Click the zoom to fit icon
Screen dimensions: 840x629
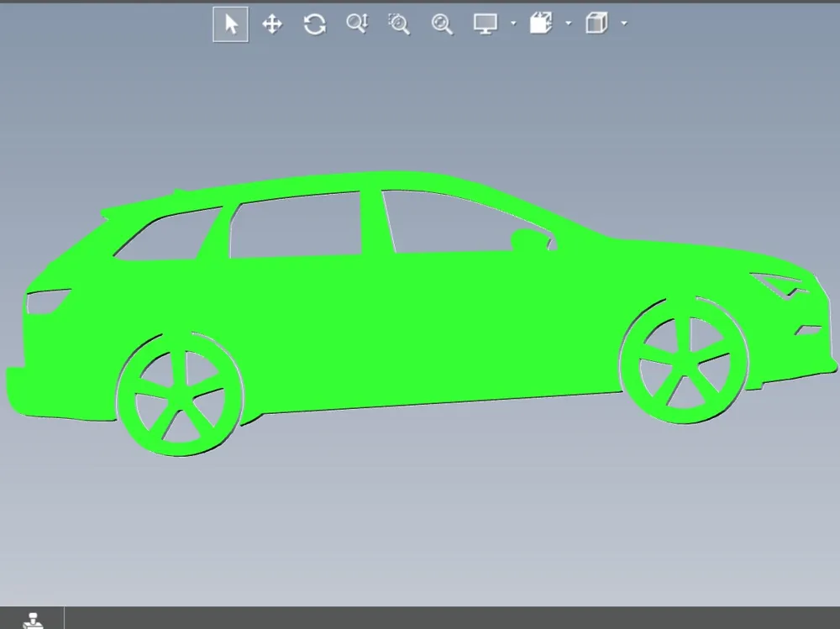pyautogui.click(x=442, y=24)
